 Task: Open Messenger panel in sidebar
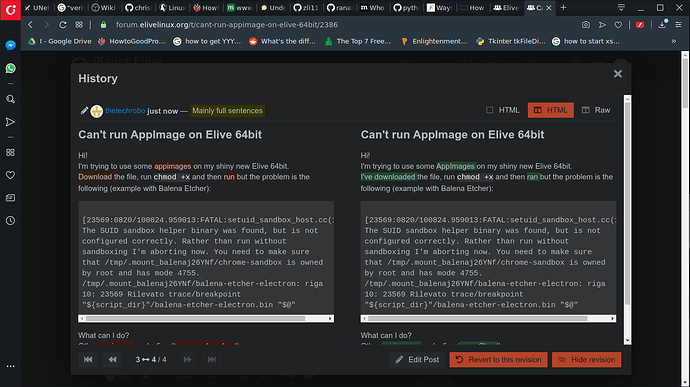point(11,45)
